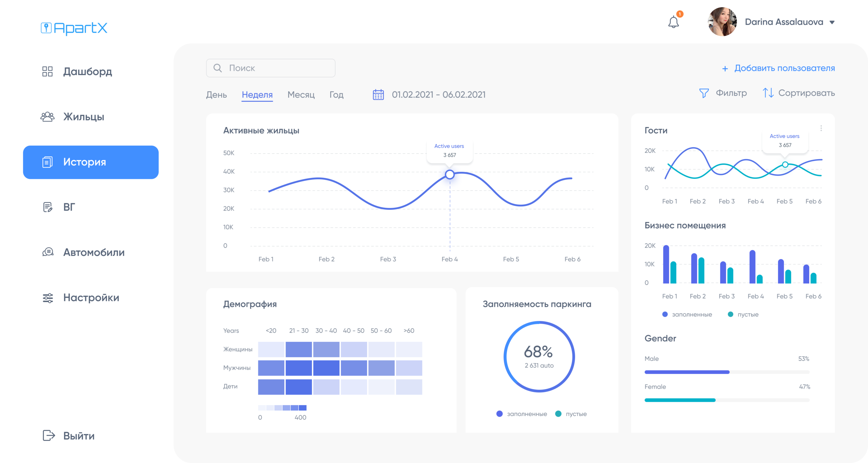Viewport: 868px width, 463px height.
Task: Switch to the Месяц tab
Action: click(301, 94)
